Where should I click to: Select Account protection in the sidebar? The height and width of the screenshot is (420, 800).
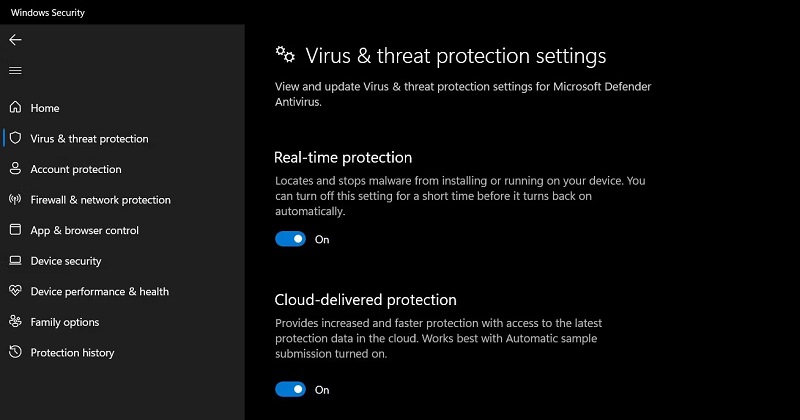(76, 170)
